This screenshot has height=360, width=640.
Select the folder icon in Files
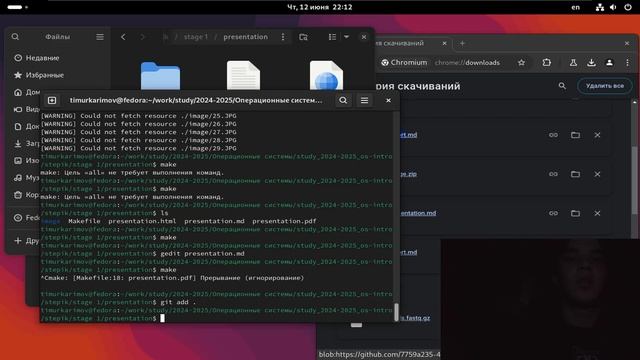[160, 76]
